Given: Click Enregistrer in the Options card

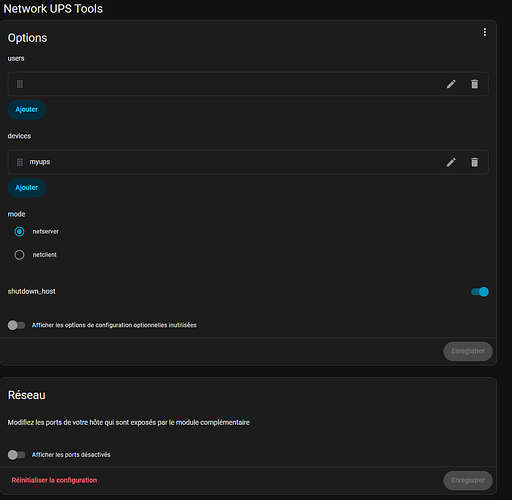Looking at the screenshot, I should click(x=468, y=351).
